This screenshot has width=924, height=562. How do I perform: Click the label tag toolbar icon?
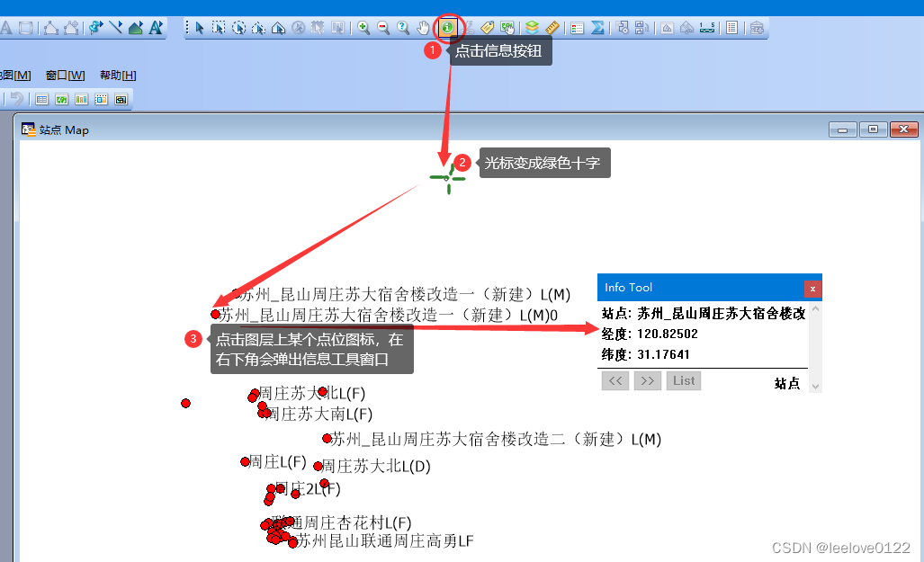[486, 27]
